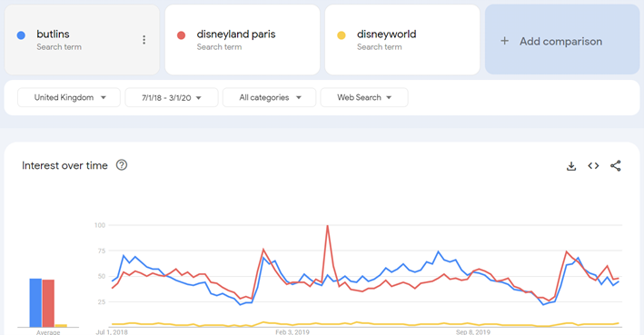
Task: Click the red disneyland paris color dot
Action: [x=181, y=35]
